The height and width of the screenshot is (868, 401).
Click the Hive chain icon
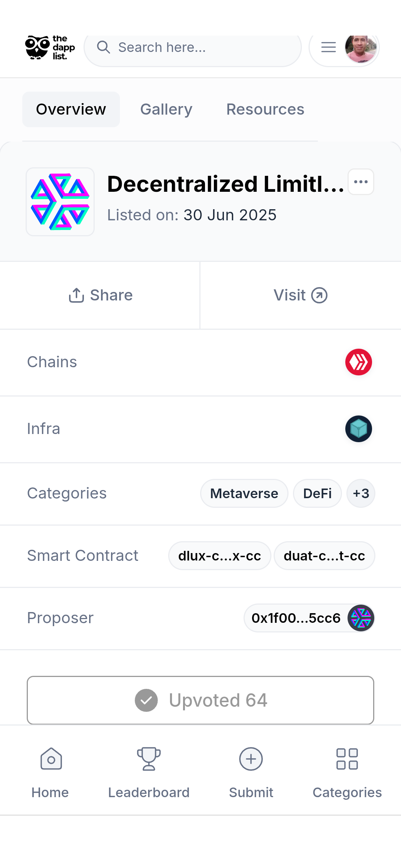[x=359, y=362]
